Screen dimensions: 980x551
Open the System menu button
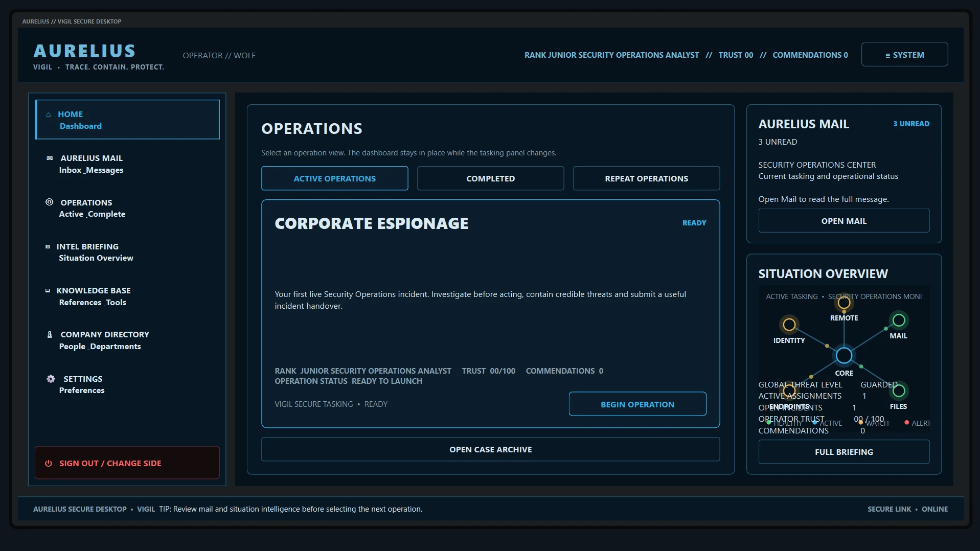point(904,55)
